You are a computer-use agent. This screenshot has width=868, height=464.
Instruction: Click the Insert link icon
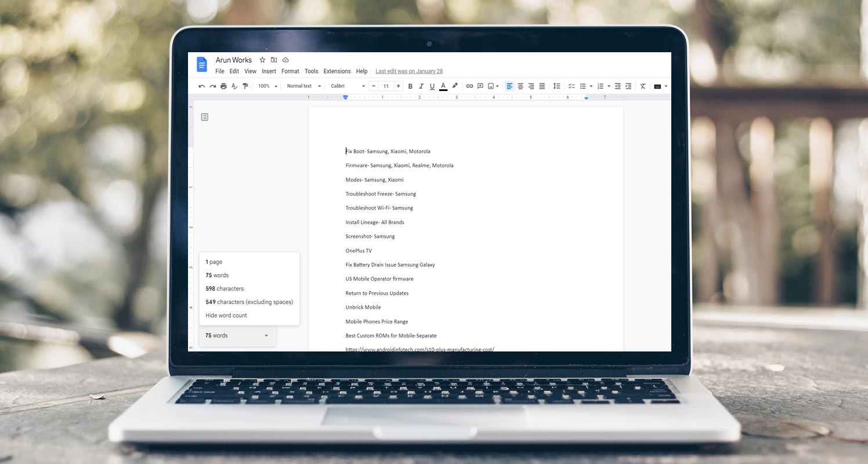pos(469,86)
